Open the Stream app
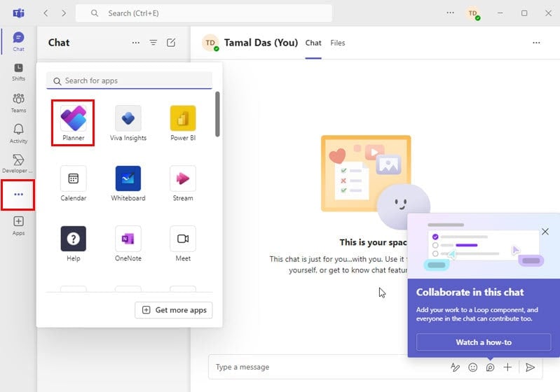The height and width of the screenshot is (392, 560). point(183,183)
